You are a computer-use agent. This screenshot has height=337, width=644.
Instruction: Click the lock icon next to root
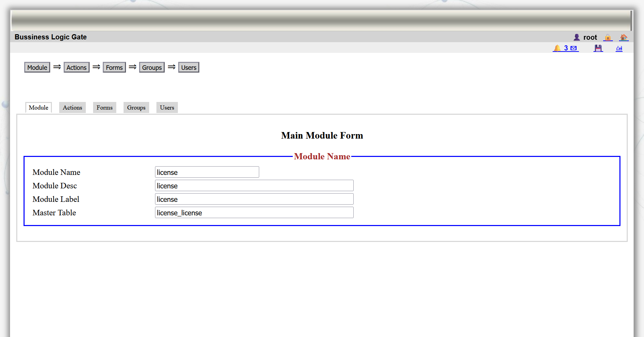(x=608, y=37)
